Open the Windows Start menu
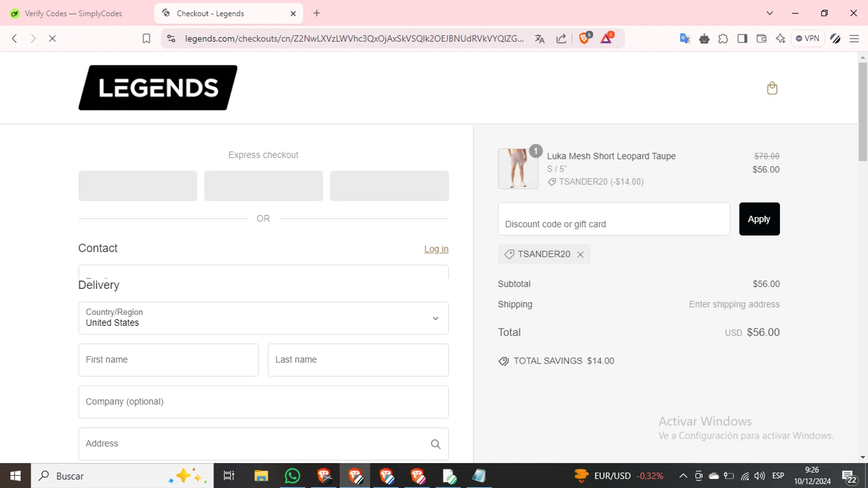This screenshot has width=868, height=488. tap(16, 476)
